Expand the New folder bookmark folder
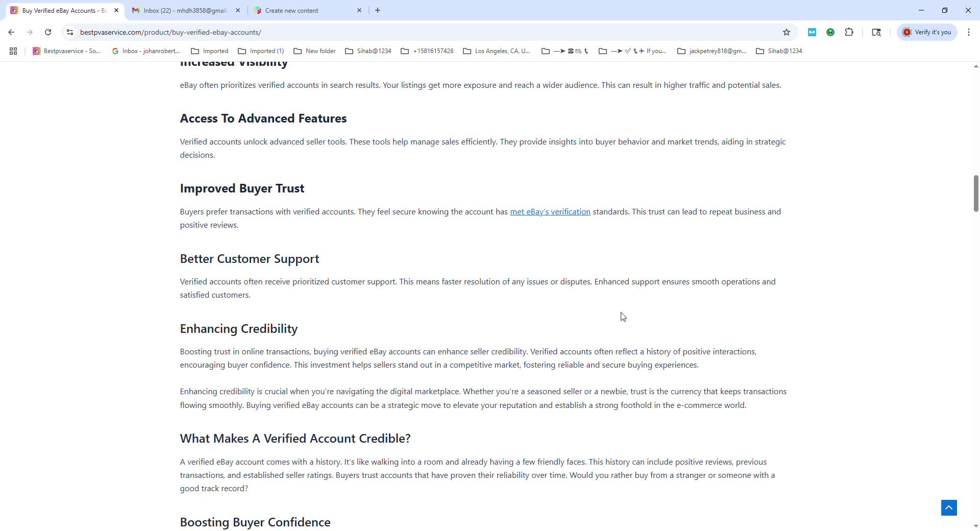Screen dimensions: 980x531 (x=315, y=51)
